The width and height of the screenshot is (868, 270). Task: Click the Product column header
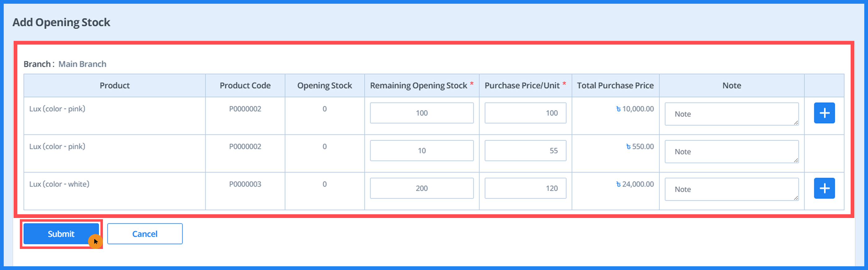click(115, 85)
